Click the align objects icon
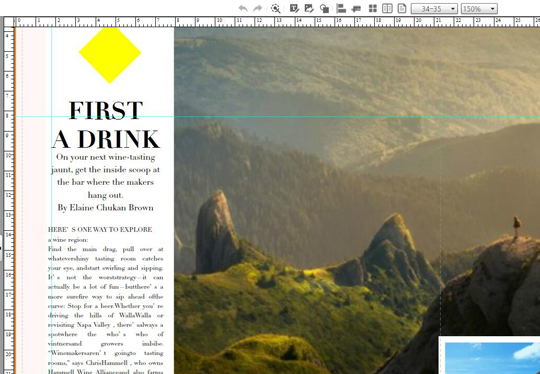This screenshot has width=540, height=374. coord(341,8)
